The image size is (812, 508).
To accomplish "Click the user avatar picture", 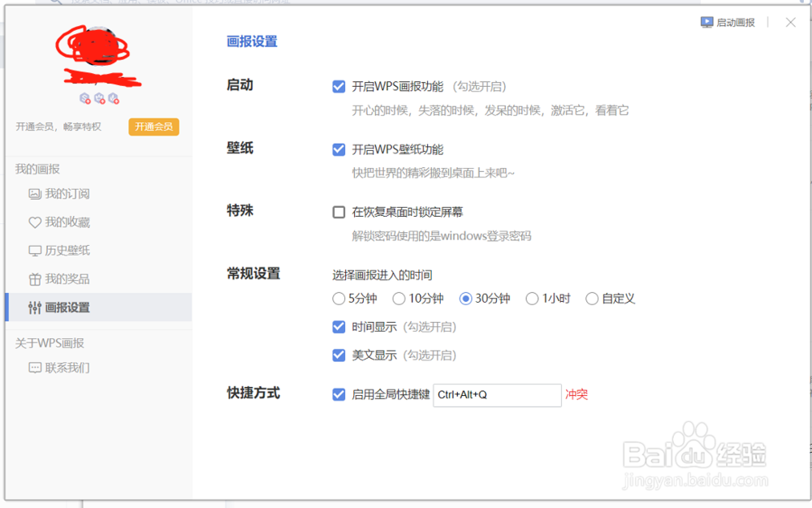I will [x=97, y=46].
